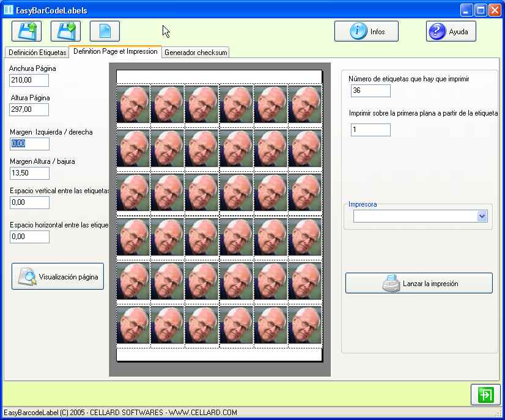This screenshot has height=420, width=505.
Task: Click the Espacio vertical entre las etiquetas field
Action: [x=29, y=202]
